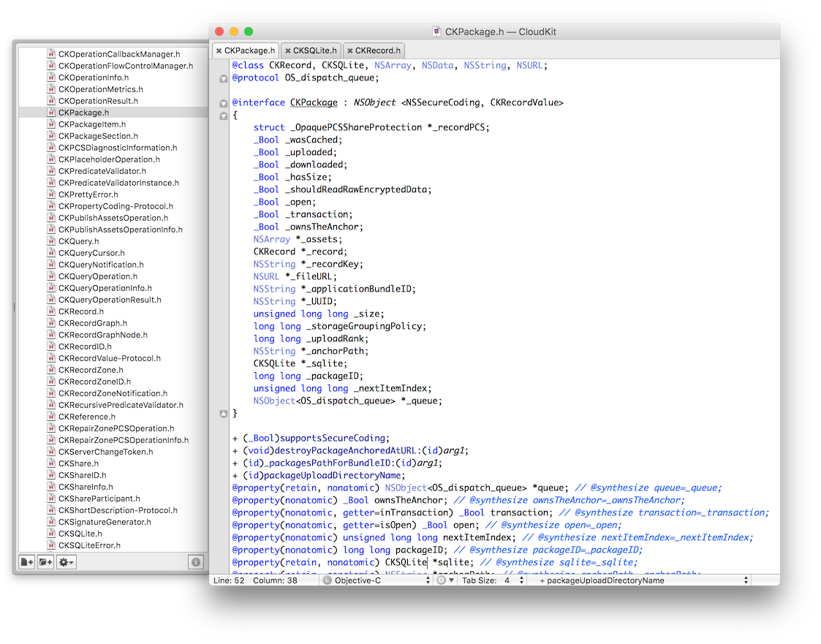Click the info button in the file drawer
The width and height of the screenshot is (821, 644).
coord(196,562)
